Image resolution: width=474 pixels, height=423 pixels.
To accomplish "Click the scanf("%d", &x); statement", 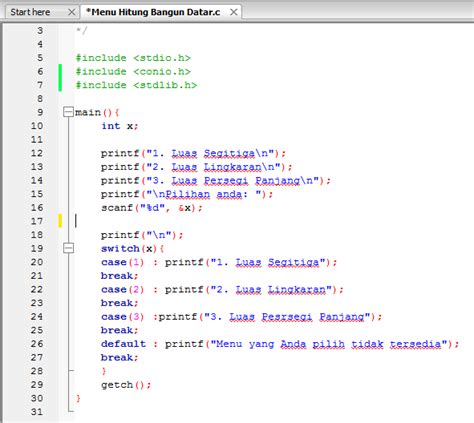I will (152, 208).
